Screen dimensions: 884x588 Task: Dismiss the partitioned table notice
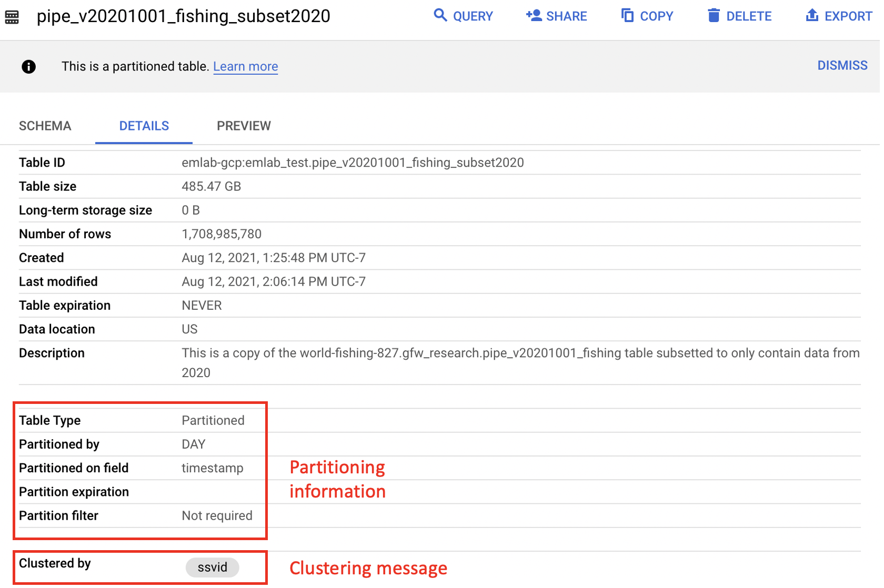click(x=842, y=66)
